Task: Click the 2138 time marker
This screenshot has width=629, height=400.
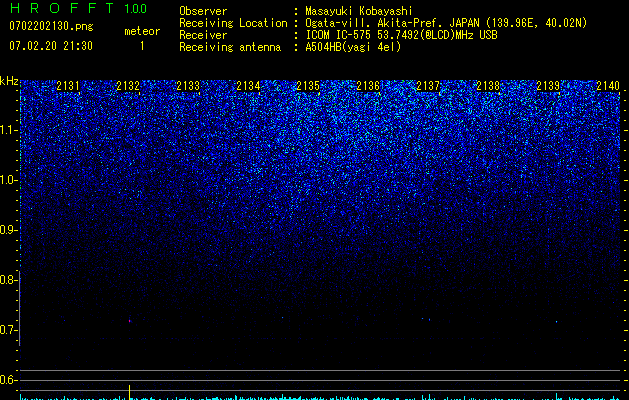Action: coord(488,86)
